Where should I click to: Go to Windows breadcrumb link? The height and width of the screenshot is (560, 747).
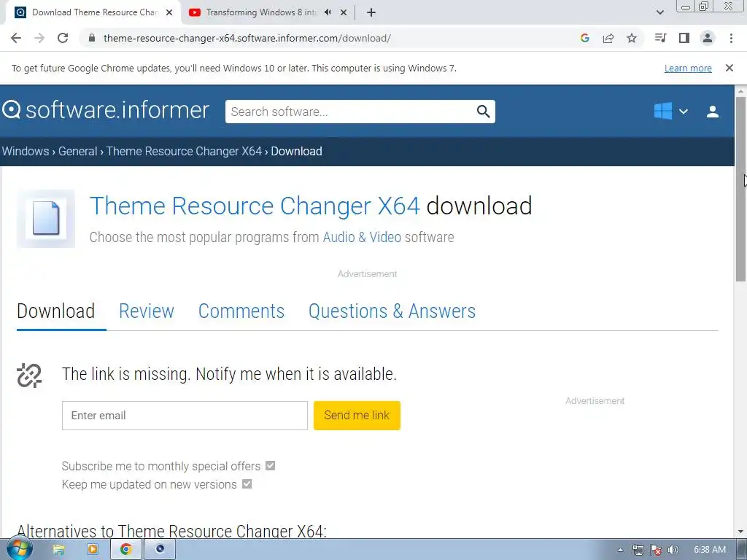pyautogui.click(x=26, y=151)
